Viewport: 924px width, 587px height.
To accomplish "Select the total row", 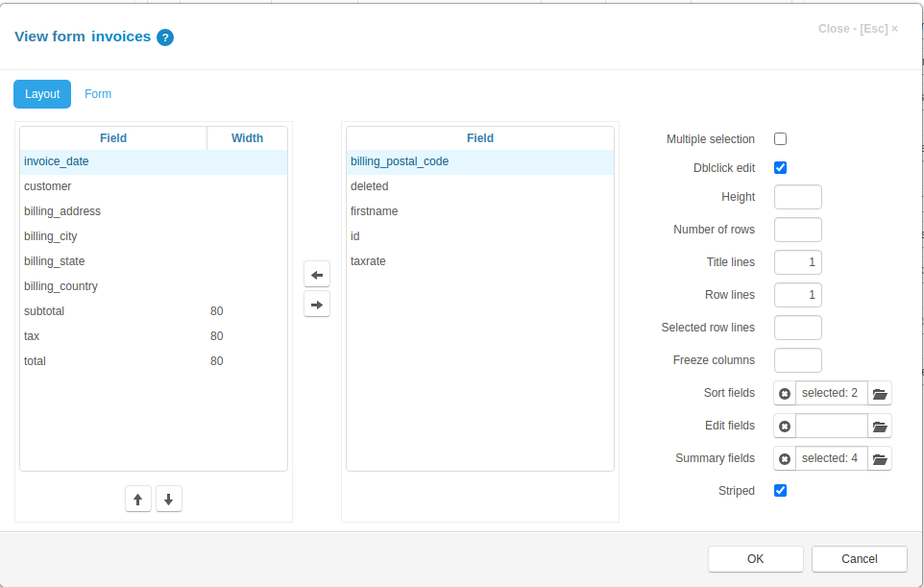I will pos(154,361).
